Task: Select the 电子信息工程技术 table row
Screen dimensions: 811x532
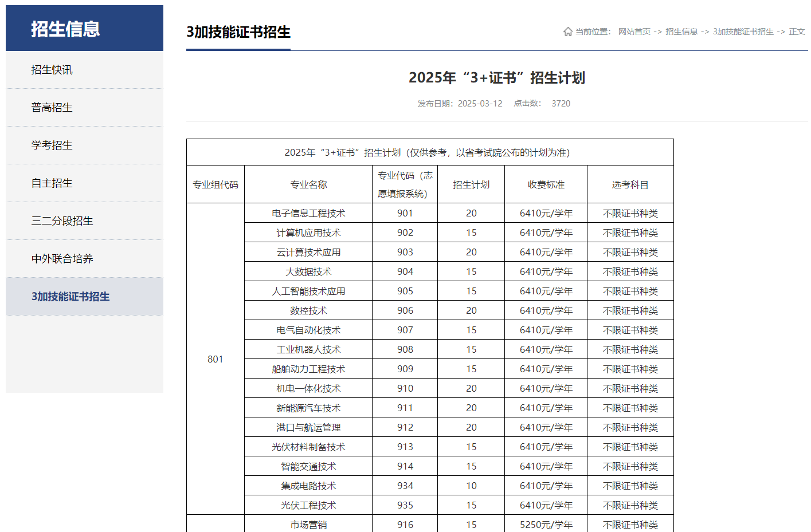Action: pyautogui.click(x=308, y=212)
